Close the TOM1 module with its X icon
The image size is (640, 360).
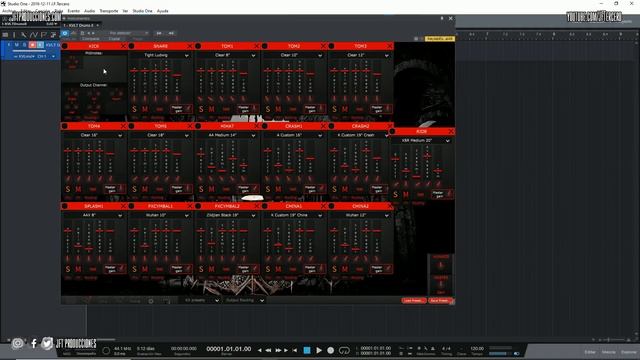257,46
